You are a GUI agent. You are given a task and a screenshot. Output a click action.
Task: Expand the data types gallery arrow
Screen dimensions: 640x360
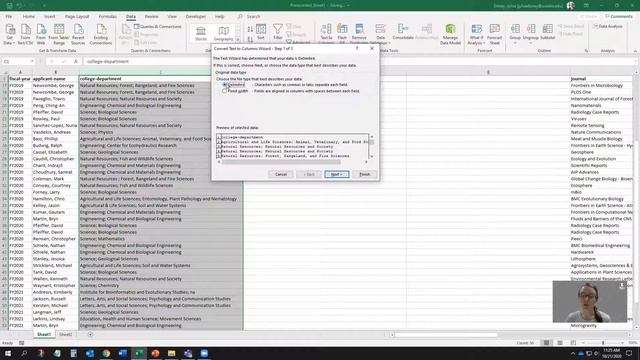click(x=238, y=40)
